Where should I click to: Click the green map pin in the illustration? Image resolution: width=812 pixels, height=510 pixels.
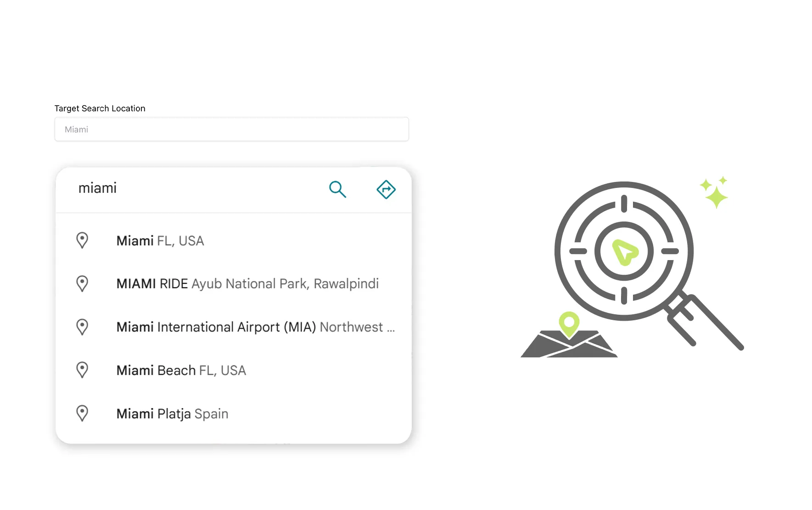pos(569,323)
